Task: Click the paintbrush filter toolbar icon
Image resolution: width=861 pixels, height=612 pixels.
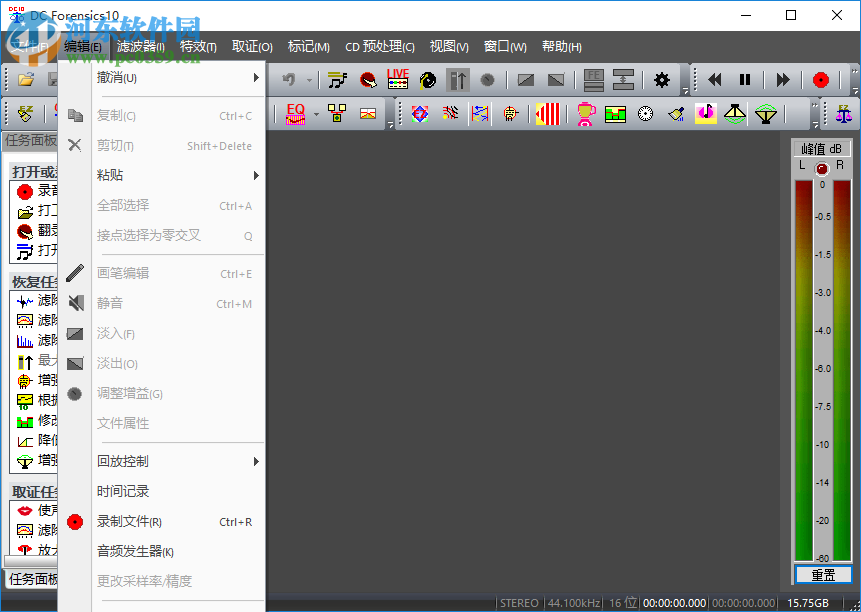Action: pos(676,114)
